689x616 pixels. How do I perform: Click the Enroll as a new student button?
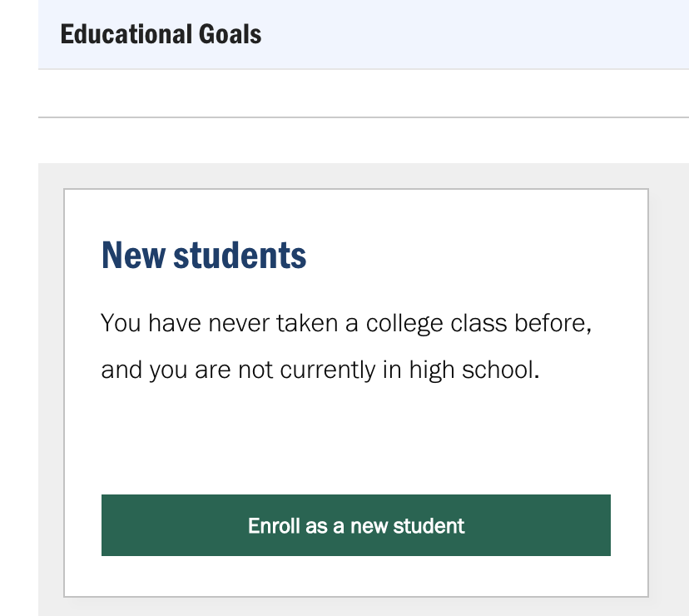point(355,525)
